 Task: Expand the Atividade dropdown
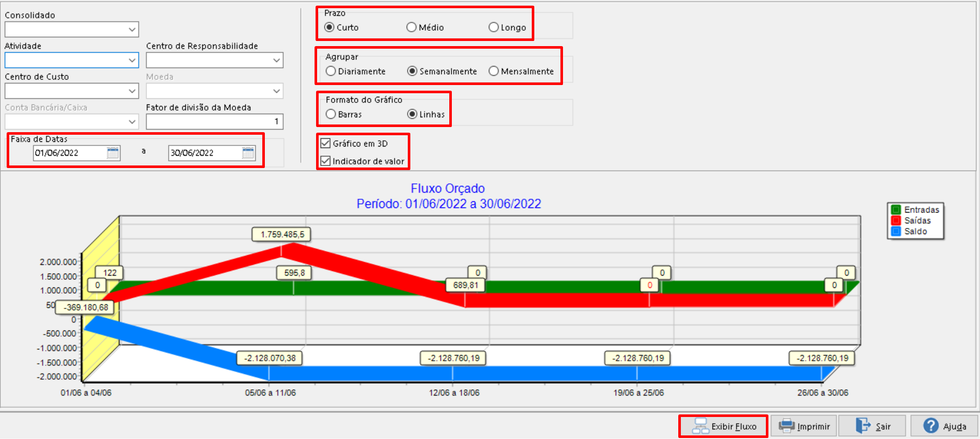pos(132,60)
